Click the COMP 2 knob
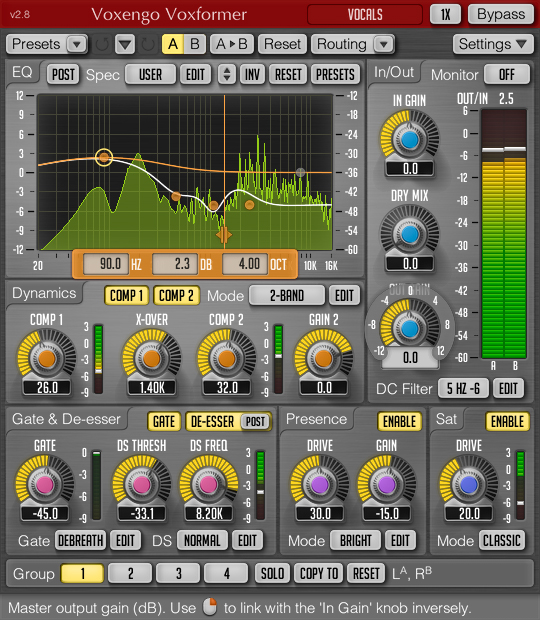The width and height of the screenshot is (540, 620). [x=227, y=358]
